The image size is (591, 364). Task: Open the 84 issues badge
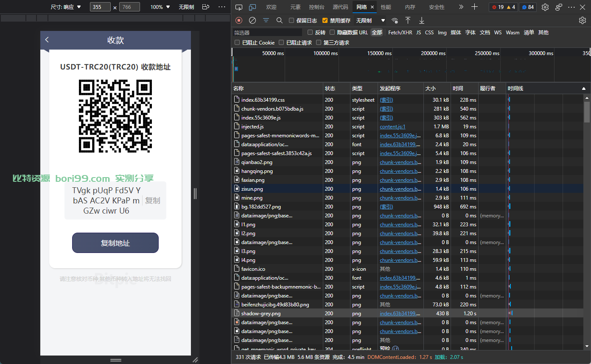[528, 7]
